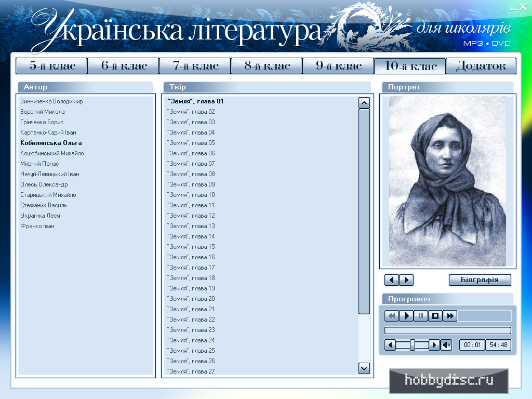Switch to the 5-й клас tab
Screen dimensions: 532x399
[x=51, y=66]
